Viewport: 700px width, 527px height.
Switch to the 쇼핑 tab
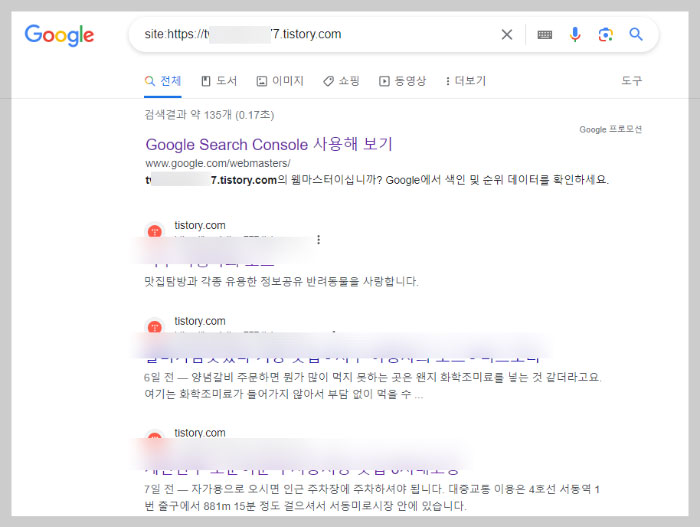click(x=342, y=81)
